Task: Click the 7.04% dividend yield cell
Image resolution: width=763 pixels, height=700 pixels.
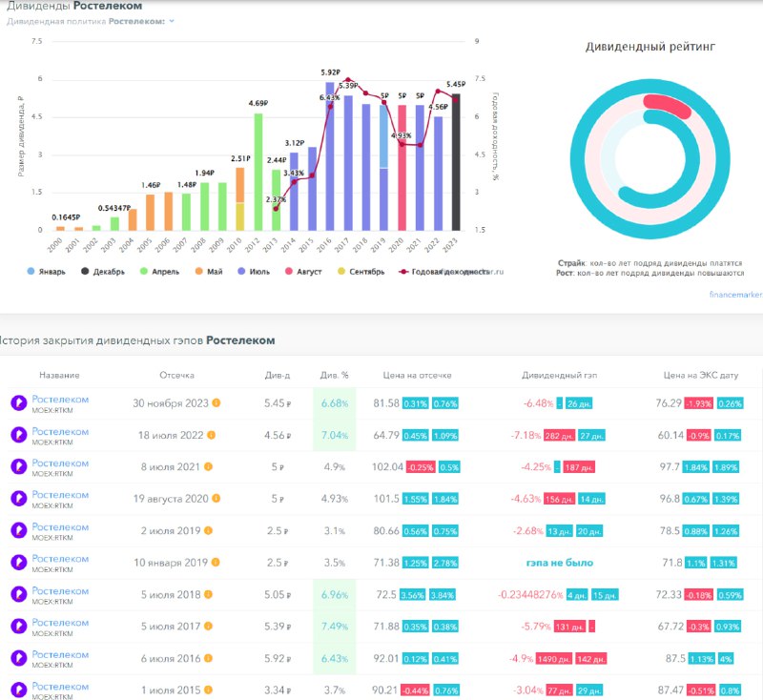Action: pyautogui.click(x=335, y=436)
